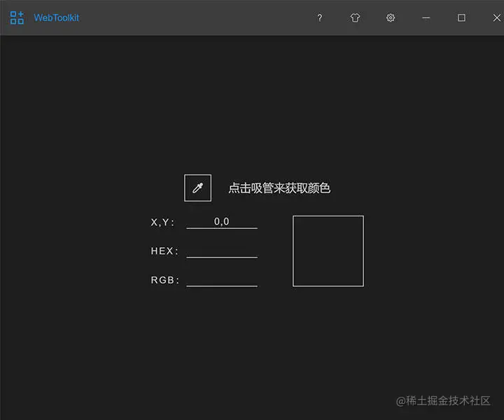Maximize the WebToolkit window

(461, 17)
